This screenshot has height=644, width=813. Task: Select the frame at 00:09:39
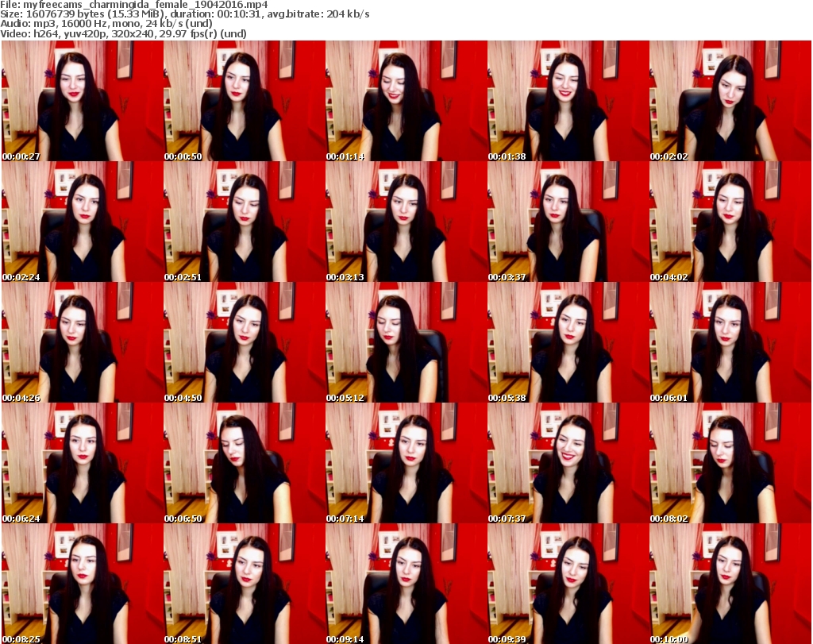click(568, 584)
